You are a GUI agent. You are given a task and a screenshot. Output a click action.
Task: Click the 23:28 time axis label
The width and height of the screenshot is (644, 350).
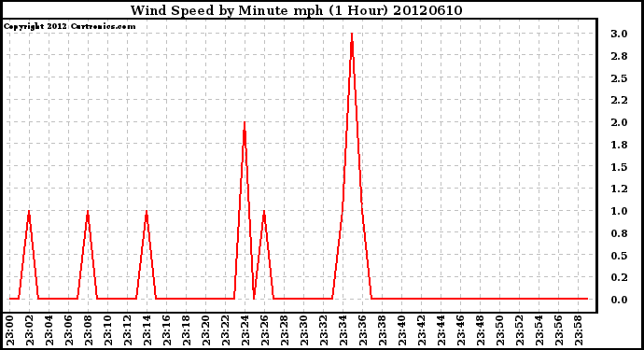click(285, 330)
